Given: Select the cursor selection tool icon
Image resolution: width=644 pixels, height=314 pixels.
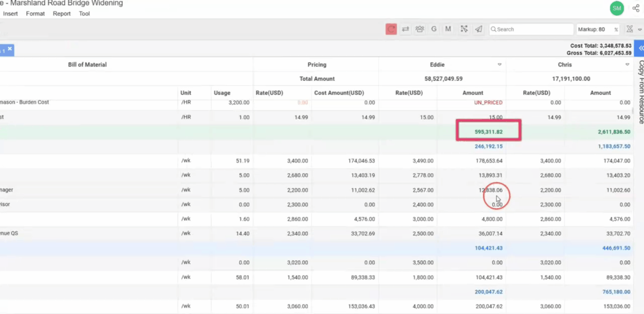Looking at the screenshot, I should pyautogui.click(x=464, y=29).
